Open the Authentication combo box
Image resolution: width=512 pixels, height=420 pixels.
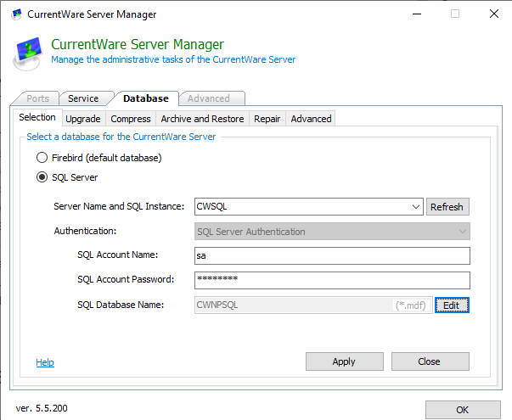tap(332, 232)
